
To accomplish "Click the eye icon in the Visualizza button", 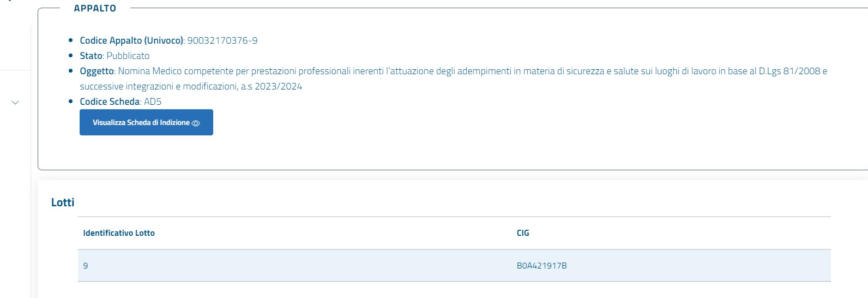I will [x=196, y=123].
